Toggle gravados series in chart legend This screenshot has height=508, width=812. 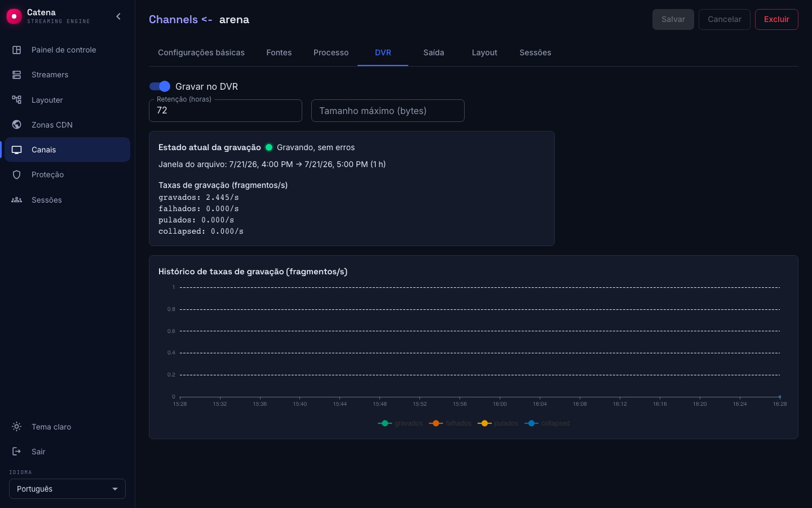[400, 423]
